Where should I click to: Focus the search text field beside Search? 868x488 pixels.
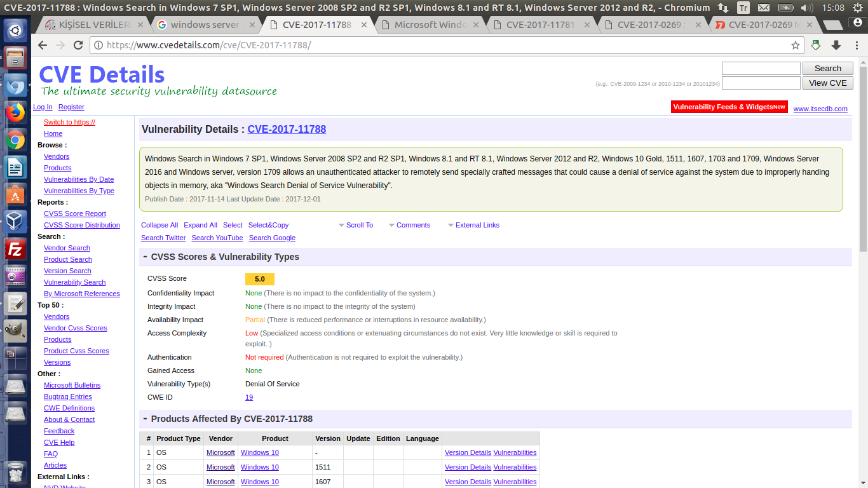tap(761, 68)
